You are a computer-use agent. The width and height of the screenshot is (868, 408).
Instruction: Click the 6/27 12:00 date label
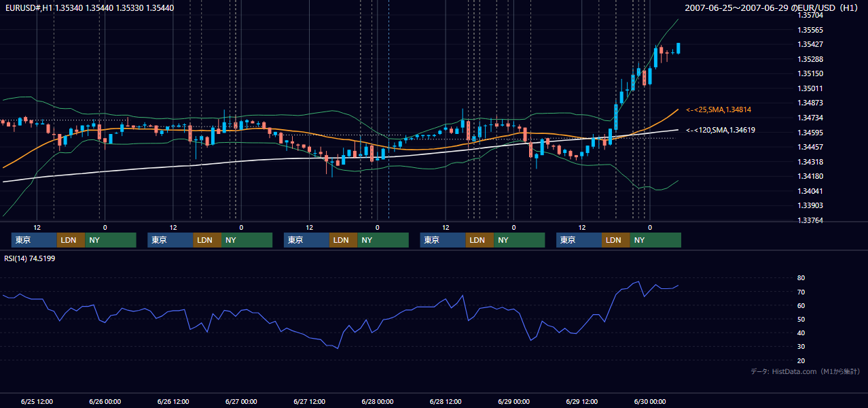point(309,401)
